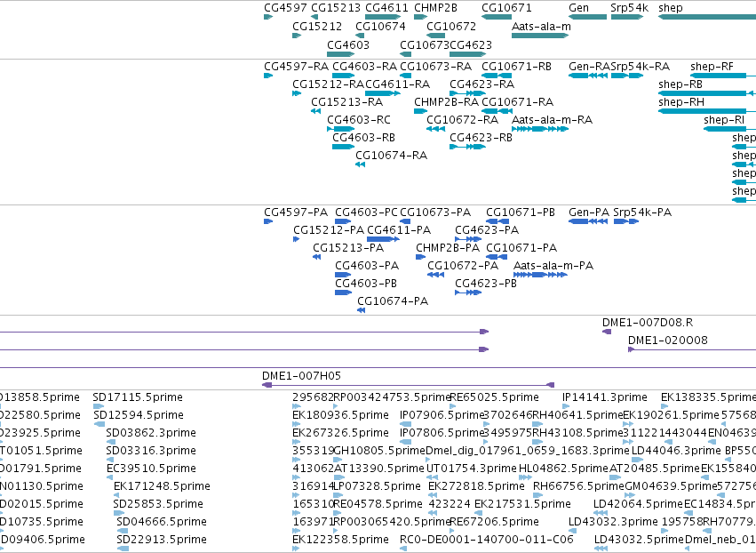This screenshot has width=756, height=553.
Task: Select the shep-RF transcript
Action: pyautogui.click(x=723, y=76)
